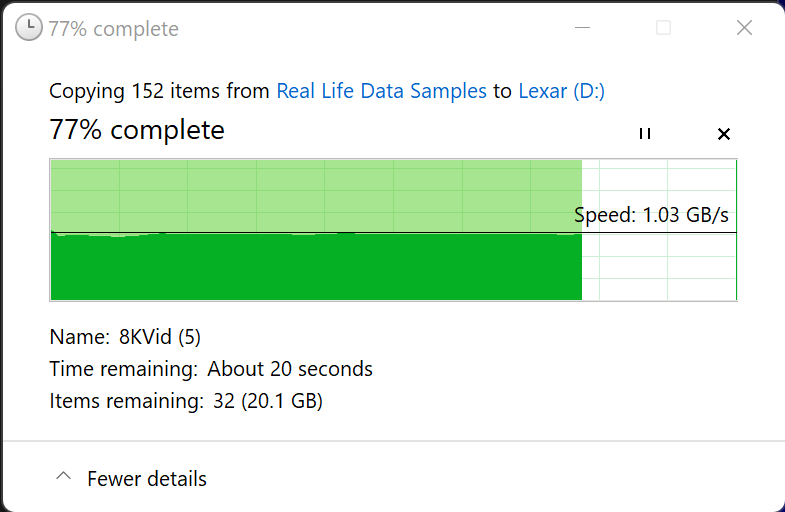This screenshot has height=512, width=785.
Task: Cancel the copy with the X button
Action: 724,134
